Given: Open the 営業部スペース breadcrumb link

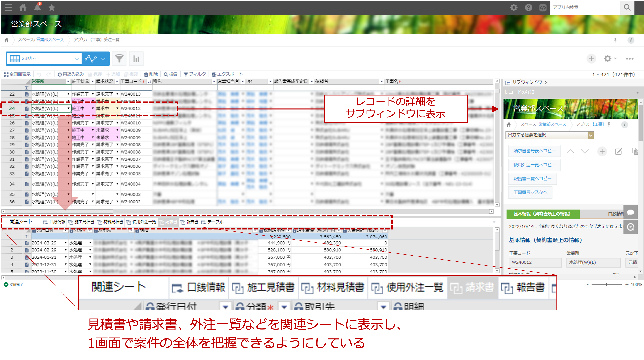Looking at the screenshot, I should click(50, 40).
